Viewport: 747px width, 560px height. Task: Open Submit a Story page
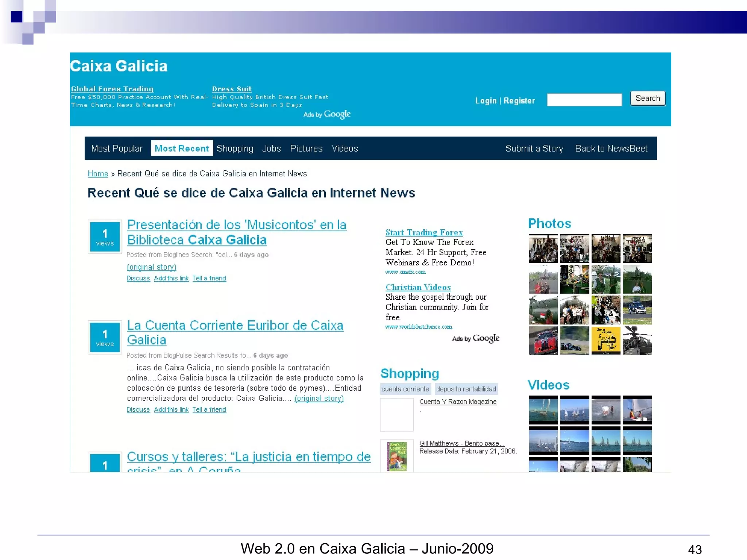tap(534, 148)
